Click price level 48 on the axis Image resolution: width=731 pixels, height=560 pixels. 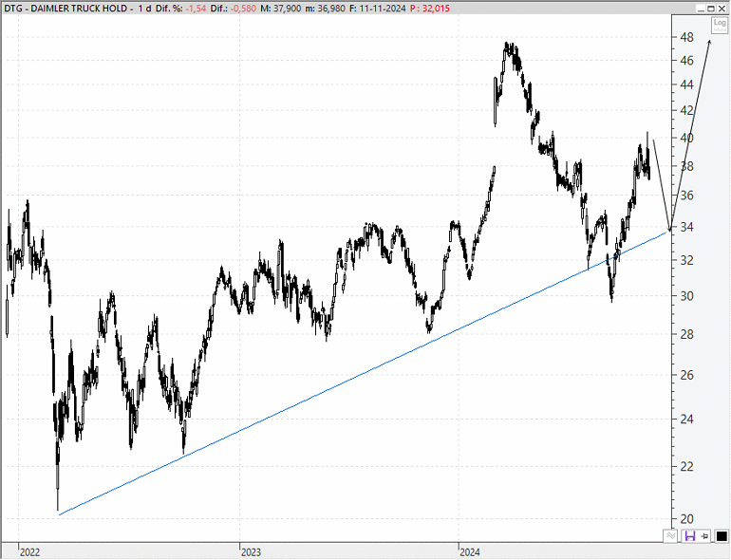[x=686, y=37]
